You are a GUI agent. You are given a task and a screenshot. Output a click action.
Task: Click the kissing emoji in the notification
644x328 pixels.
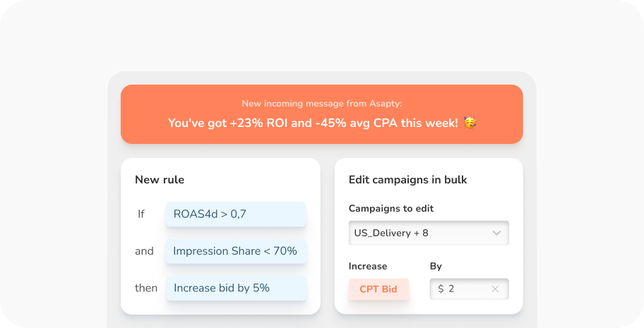(x=470, y=123)
